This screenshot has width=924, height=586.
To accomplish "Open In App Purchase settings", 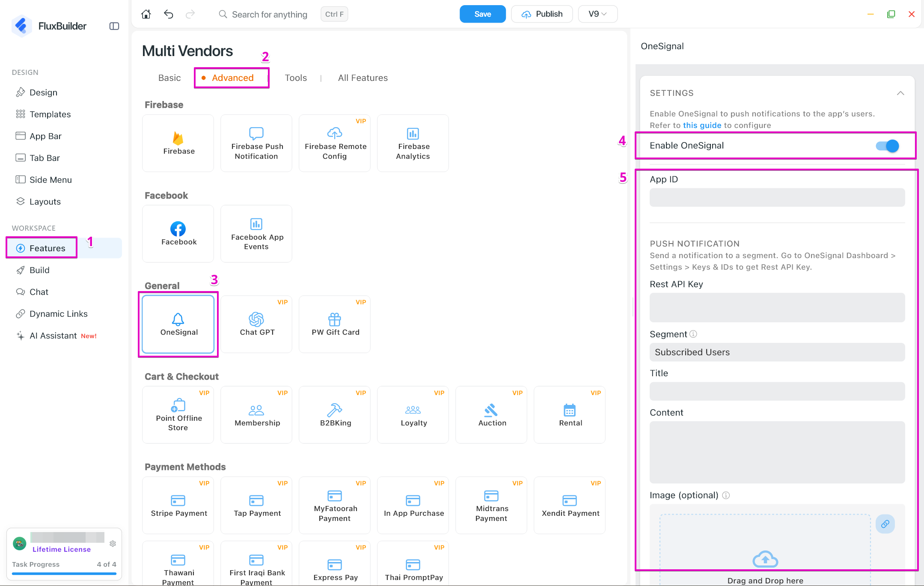I will point(413,505).
